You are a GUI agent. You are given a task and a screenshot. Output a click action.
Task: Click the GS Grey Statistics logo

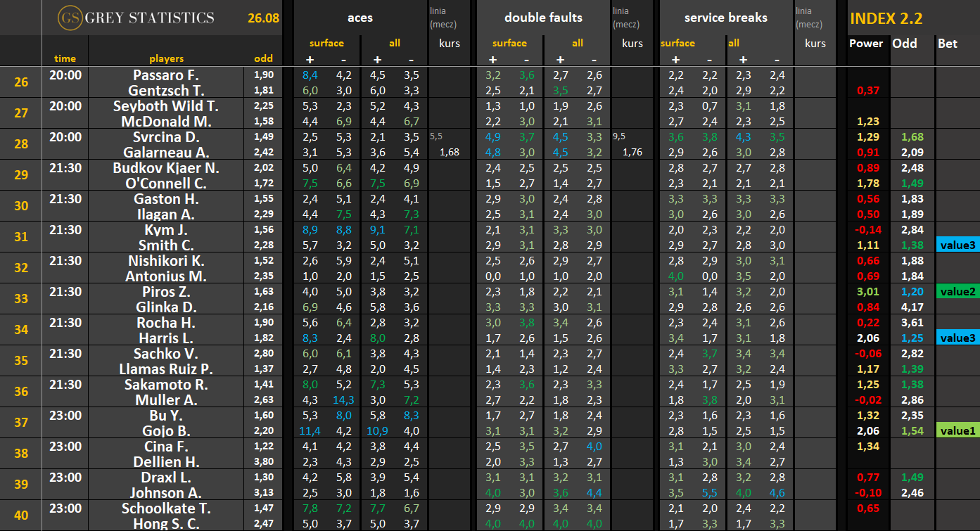135,18
